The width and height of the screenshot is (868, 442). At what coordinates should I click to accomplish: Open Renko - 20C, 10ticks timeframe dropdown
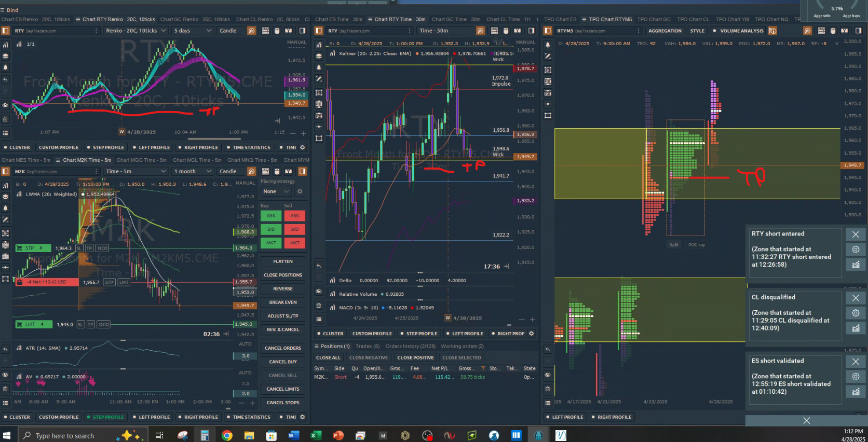click(135, 31)
